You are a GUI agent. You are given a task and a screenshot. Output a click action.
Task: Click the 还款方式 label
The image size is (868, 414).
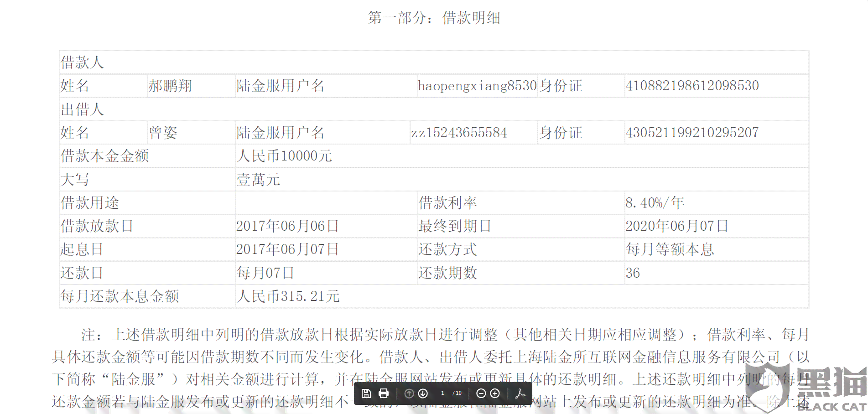447,249
